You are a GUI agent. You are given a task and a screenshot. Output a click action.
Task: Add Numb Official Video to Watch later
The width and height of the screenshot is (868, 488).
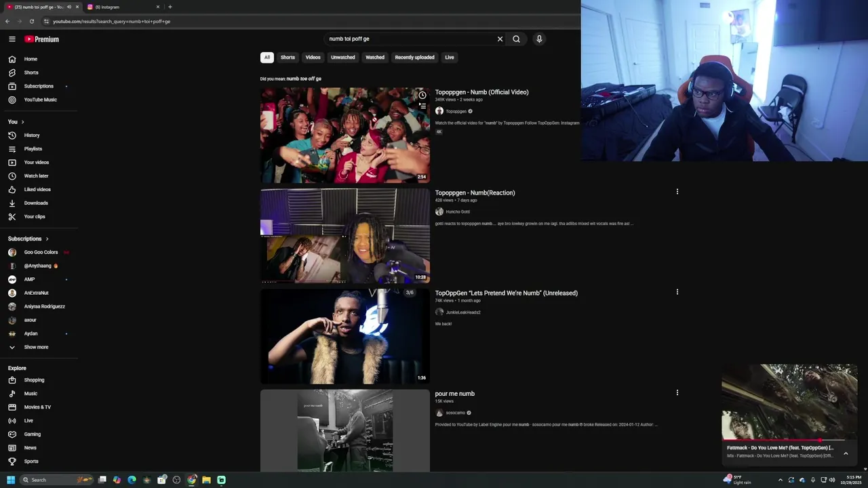(422, 95)
